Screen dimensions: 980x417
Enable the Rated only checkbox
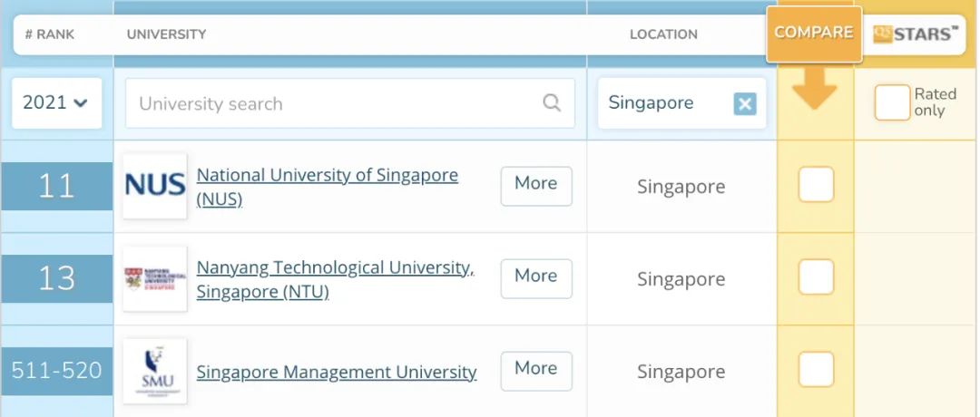[892, 102]
